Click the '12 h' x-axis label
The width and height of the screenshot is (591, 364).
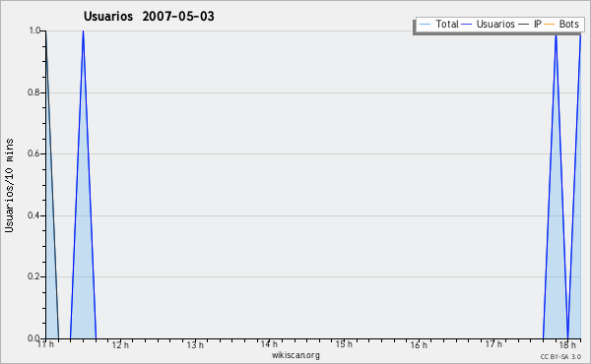click(x=120, y=344)
